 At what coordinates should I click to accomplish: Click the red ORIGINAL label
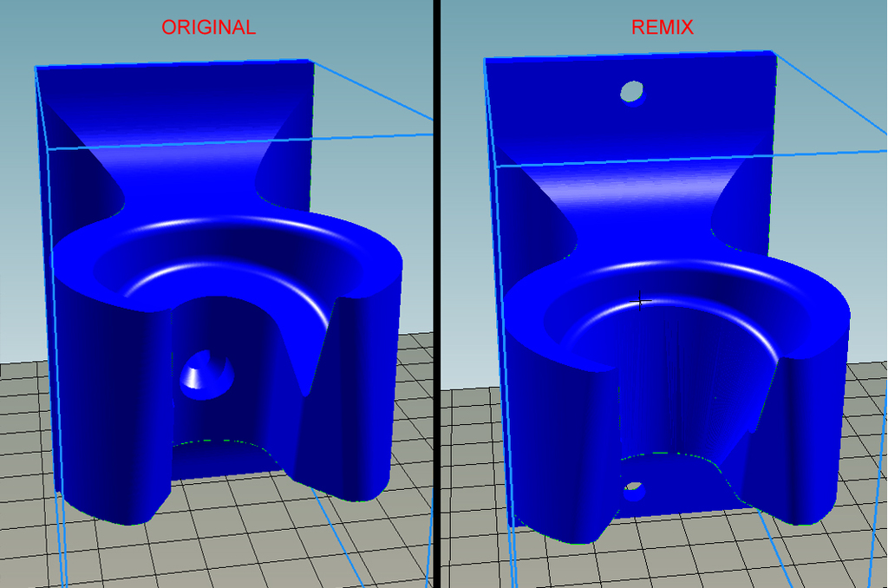tap(208, 28)
